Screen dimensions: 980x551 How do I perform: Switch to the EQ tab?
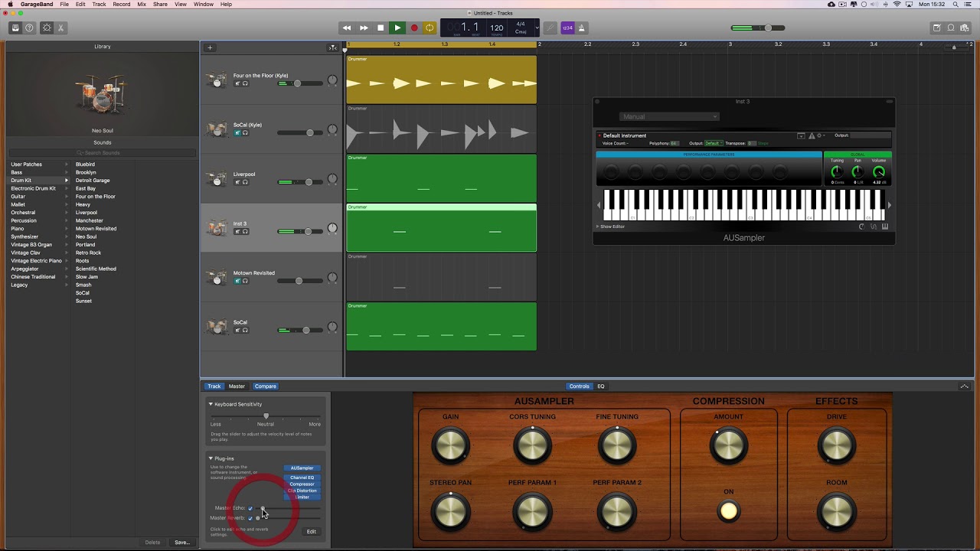coord(601,386)
